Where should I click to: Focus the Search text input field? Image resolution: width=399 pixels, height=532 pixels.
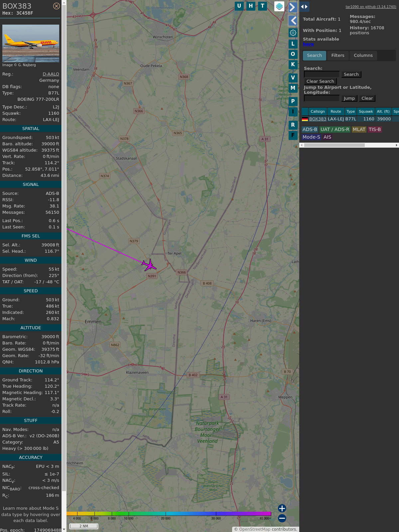coord(322,74)
